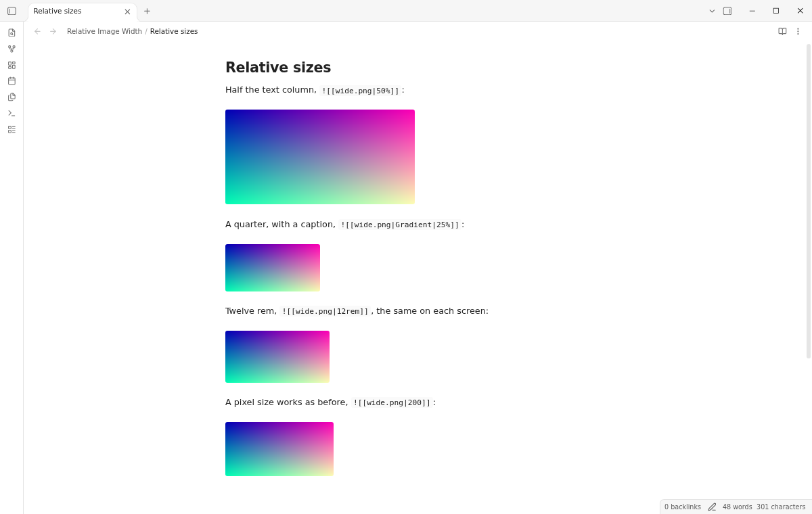Image resolution: width=812 pixels, height=514 pixels.
Task: Select the quarter-width 25% gradient image
Action: (273, 268)
